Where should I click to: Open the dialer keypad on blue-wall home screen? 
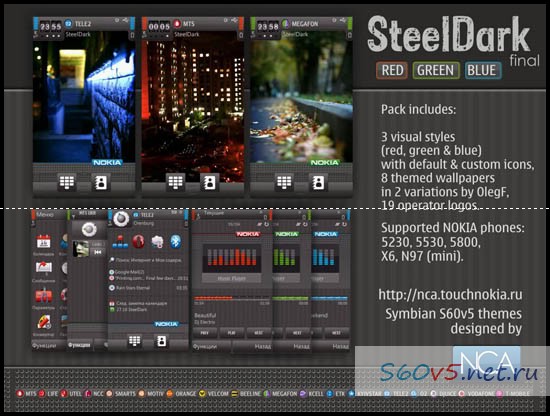pos(67,182)
